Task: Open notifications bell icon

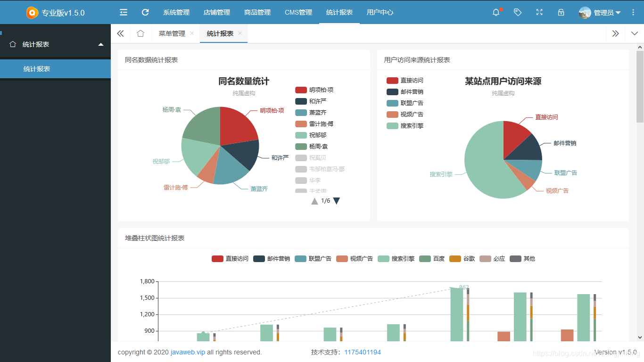Action: point(496,12)
